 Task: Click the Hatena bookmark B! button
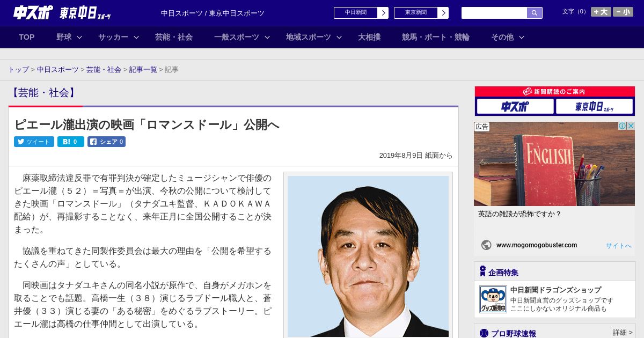[70, 142]
